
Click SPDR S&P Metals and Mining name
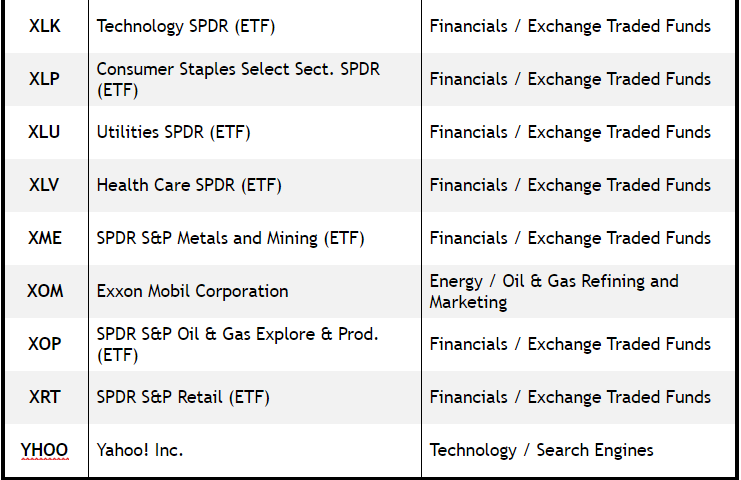click(x=231, y=239)
